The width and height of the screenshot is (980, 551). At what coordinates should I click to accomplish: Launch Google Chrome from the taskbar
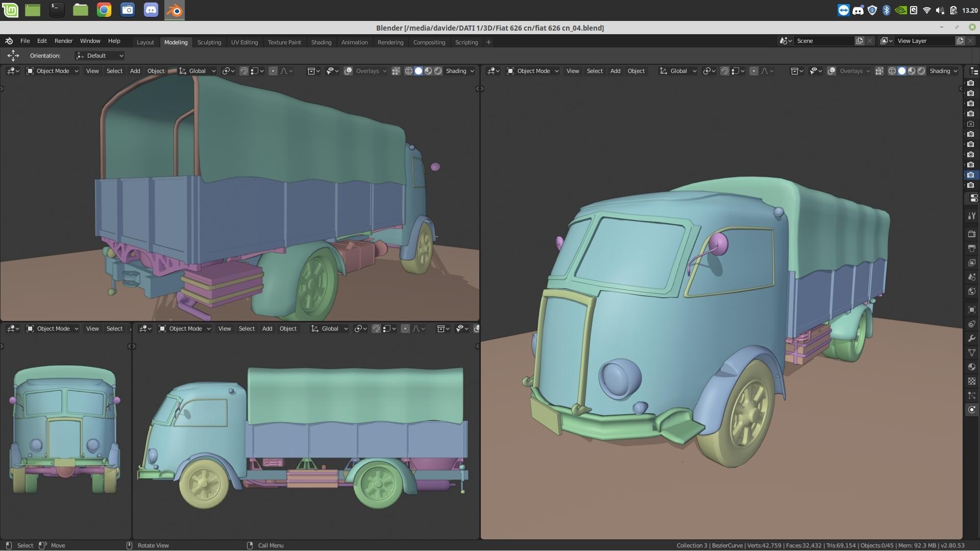point(104,10)
